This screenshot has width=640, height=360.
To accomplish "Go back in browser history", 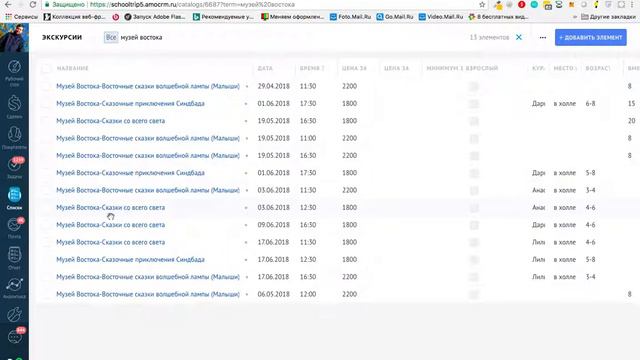I will [8, 5].
